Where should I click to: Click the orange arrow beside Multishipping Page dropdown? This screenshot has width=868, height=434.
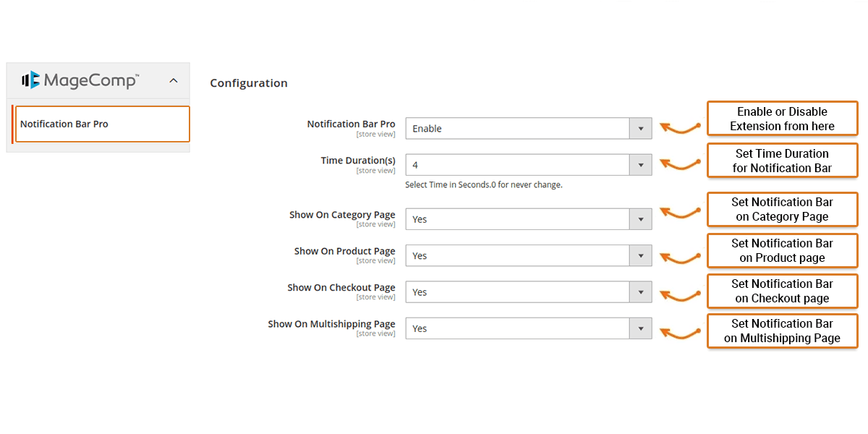[x=681, y=333]
